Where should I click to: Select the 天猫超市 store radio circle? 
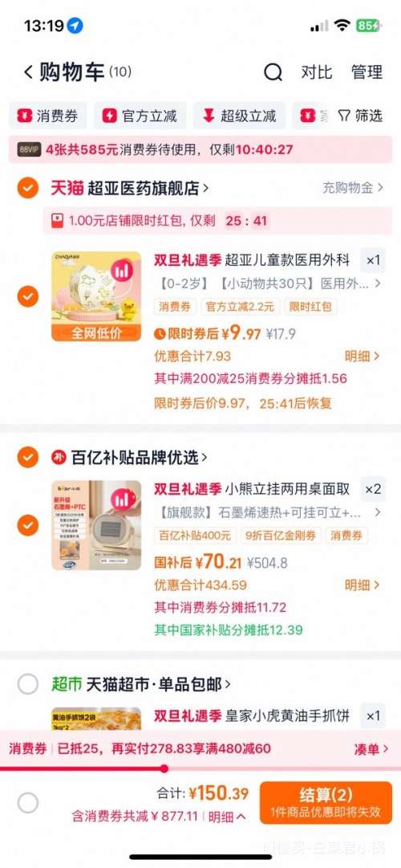[x=27, y=684]
